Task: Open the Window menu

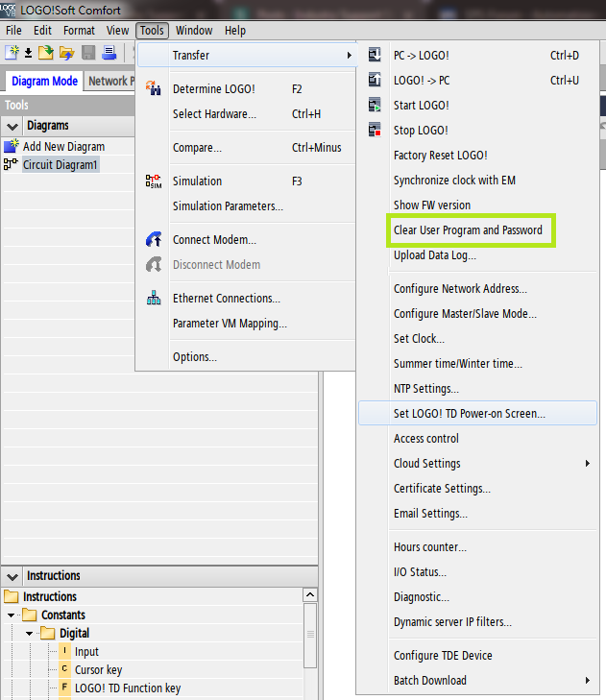Action: [194, 31]
